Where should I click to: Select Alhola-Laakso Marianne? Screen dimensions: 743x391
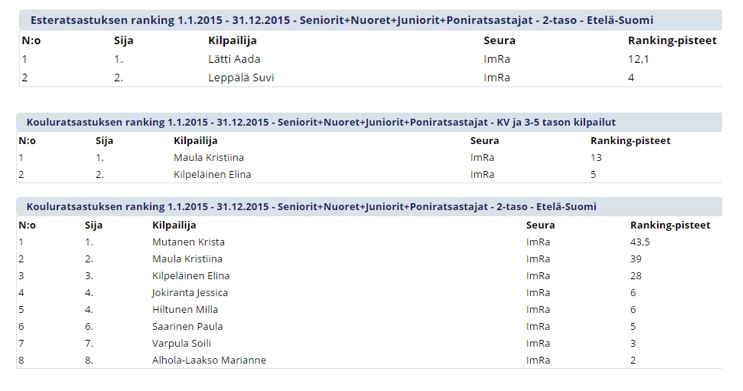tap(209, 360)
